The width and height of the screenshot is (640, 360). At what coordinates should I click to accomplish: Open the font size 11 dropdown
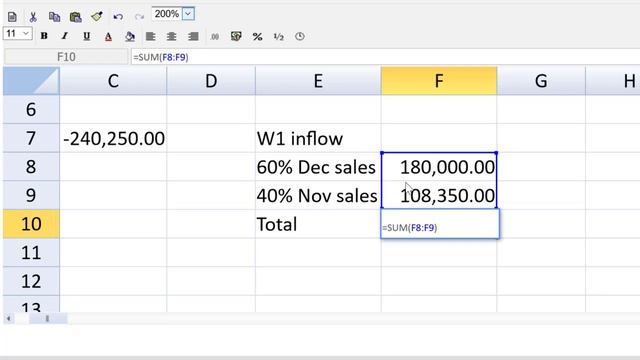coord(25,33)
